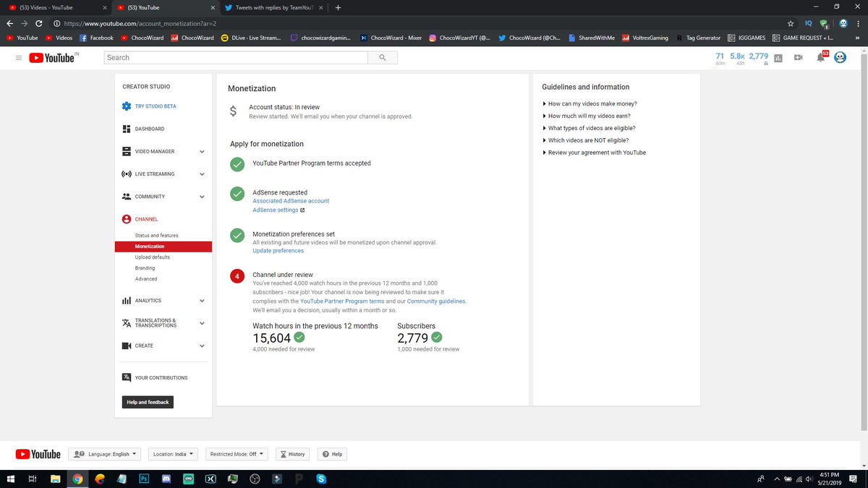Screen dimensions: 868x488
Task: Open the Location: India dropdown
Action: 174,454
